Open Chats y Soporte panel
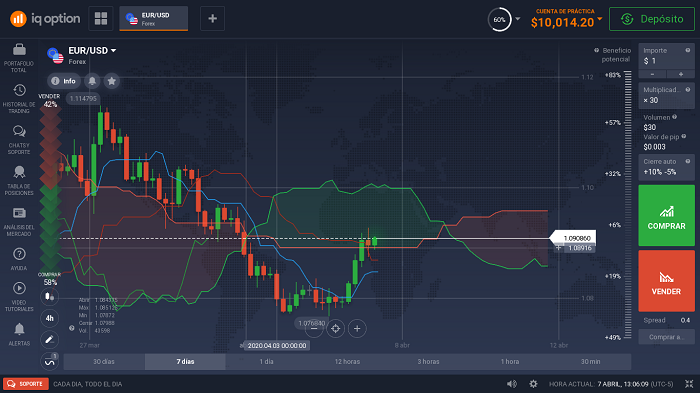Viewport: 700px width, 393px height. click(19, 140)
